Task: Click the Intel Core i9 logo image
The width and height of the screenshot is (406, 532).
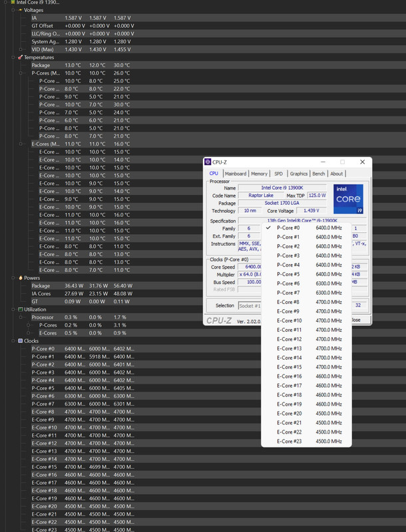Action: click(348, 199)
